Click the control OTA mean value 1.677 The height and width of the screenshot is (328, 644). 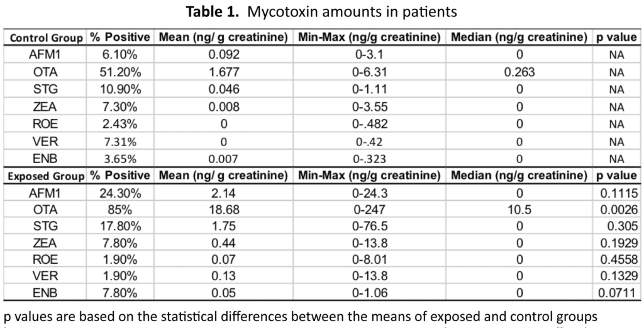coord(223,72)
